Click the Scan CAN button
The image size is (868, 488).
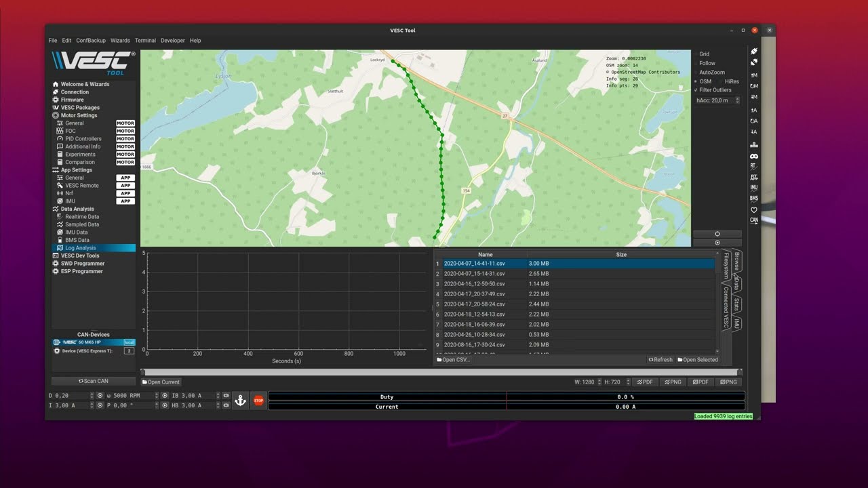[x=94, y=381]
